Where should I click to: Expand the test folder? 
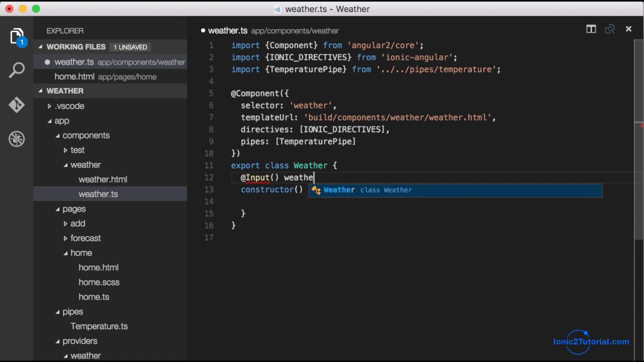65,150
